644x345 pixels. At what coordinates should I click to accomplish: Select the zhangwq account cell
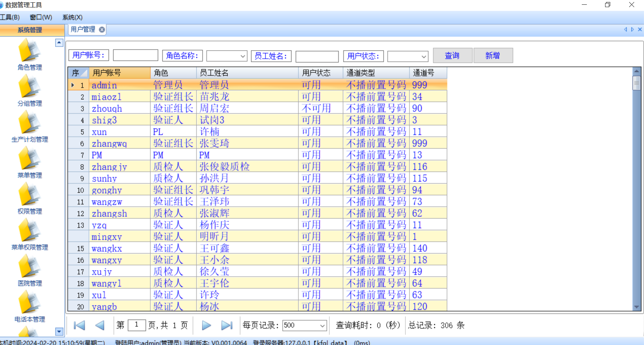(119, 143)
